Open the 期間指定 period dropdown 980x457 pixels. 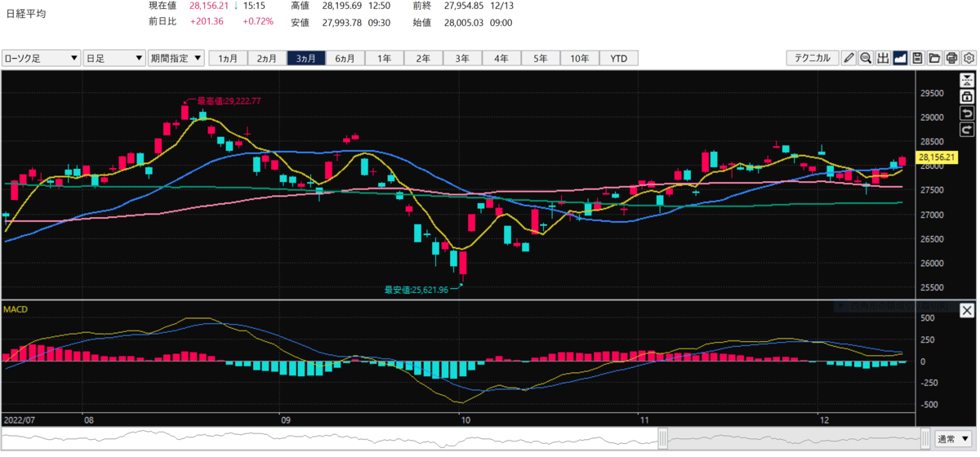[176, 58]
